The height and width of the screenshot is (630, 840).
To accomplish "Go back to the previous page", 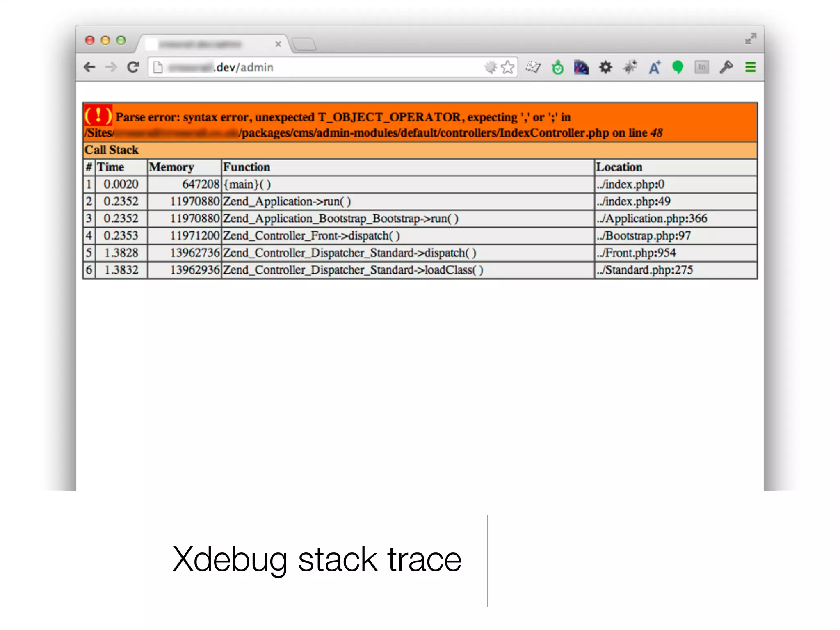I will click(89, 67).
